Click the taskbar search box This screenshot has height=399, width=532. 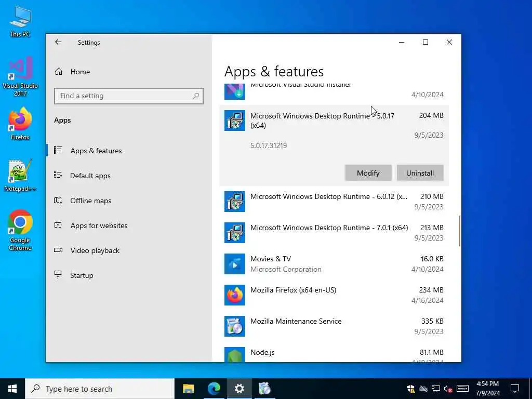click(100, 389)
